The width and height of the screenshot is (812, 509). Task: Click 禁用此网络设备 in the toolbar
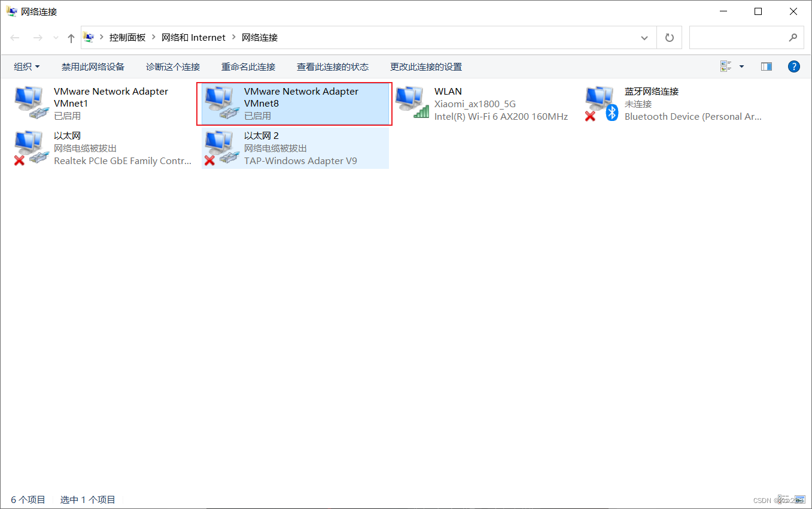[x=93, y=66]
